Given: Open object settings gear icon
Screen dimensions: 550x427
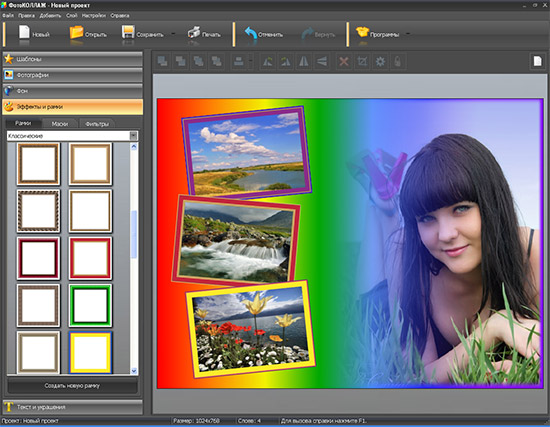Looking at the screenshot, I should [x=380, y=61].
